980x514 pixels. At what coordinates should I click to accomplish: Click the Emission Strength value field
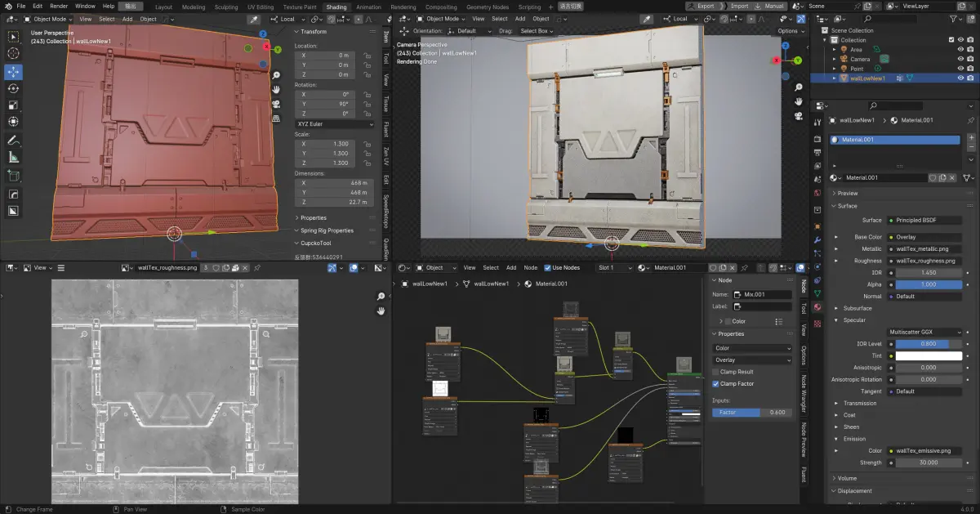coord(929,463)
